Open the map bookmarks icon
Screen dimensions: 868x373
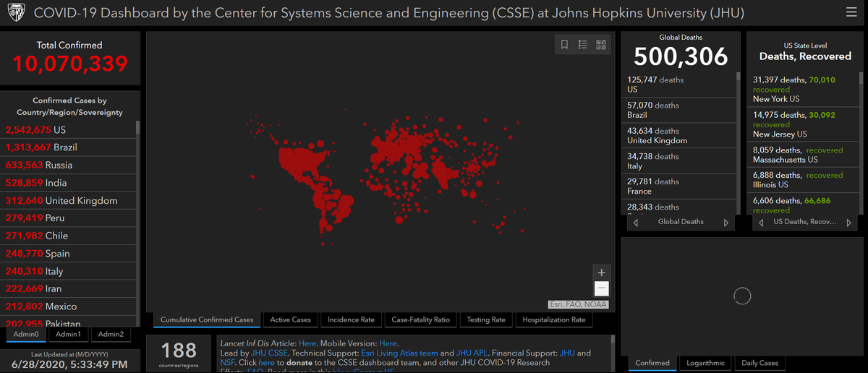point(565,45)
